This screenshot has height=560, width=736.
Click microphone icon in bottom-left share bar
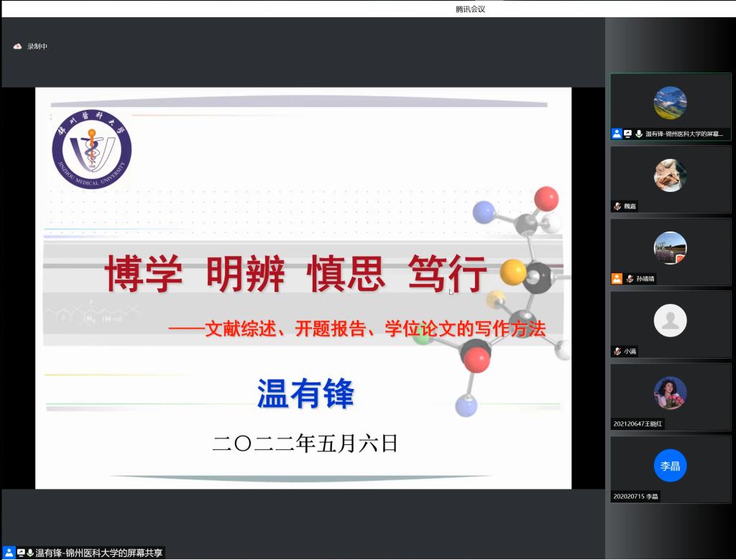tap(30, 553)
